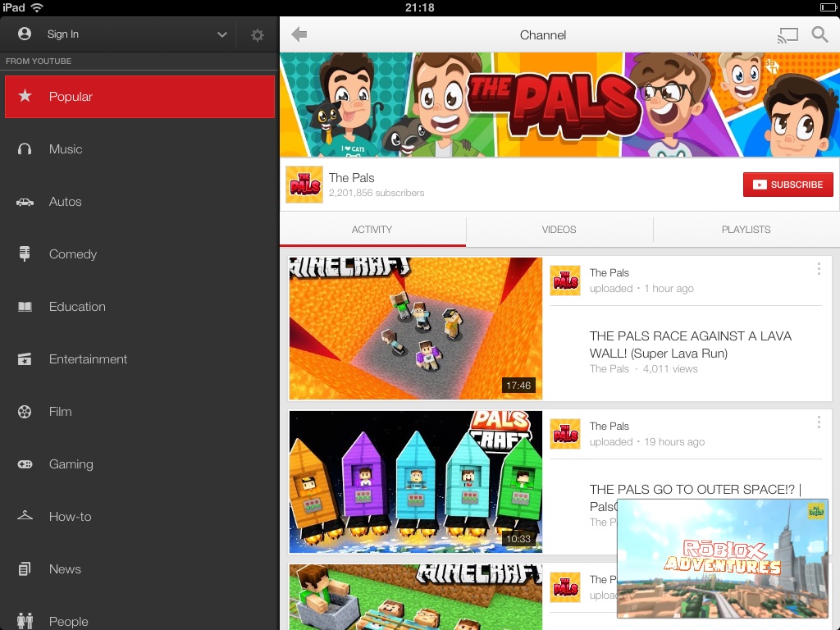840x630 pixels.
Task: Open options menu for Lava Wall video
Action: [819, 269]
